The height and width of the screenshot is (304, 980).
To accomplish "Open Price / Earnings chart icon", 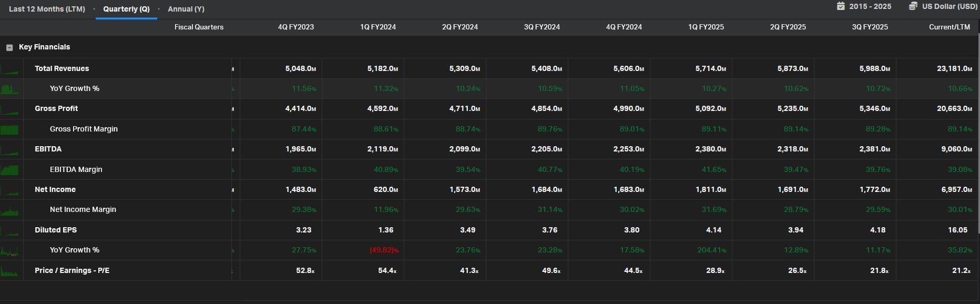I will click(9, 270).
